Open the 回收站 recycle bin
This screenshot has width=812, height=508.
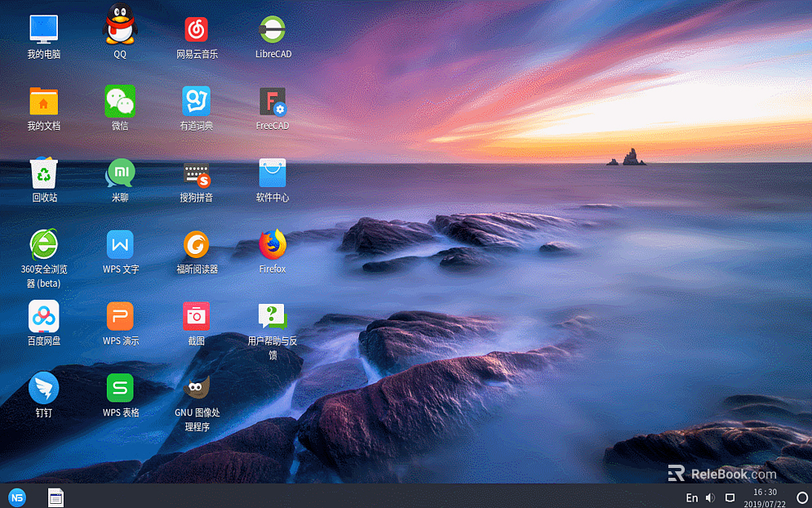coord(44,173)
